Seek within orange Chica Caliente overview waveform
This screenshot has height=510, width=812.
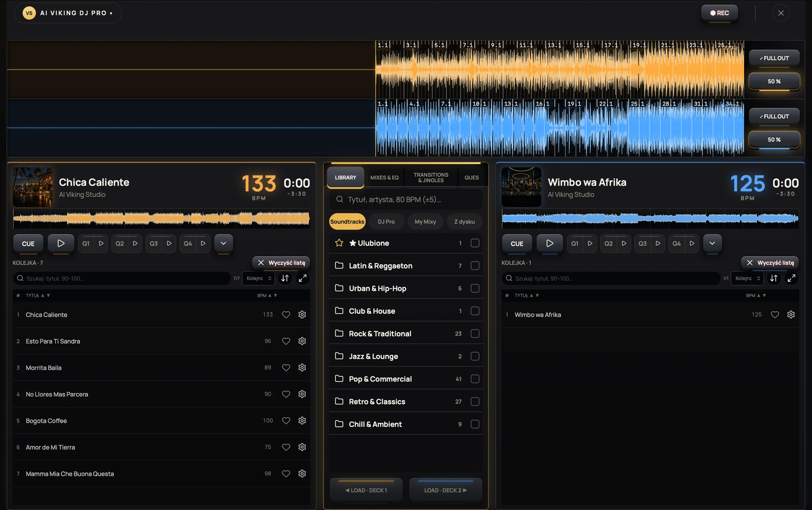pyautogui.click(x=161, y=218)
